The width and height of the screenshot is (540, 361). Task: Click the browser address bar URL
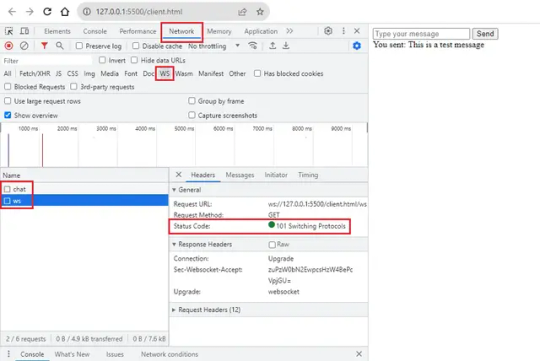(139, 12)
